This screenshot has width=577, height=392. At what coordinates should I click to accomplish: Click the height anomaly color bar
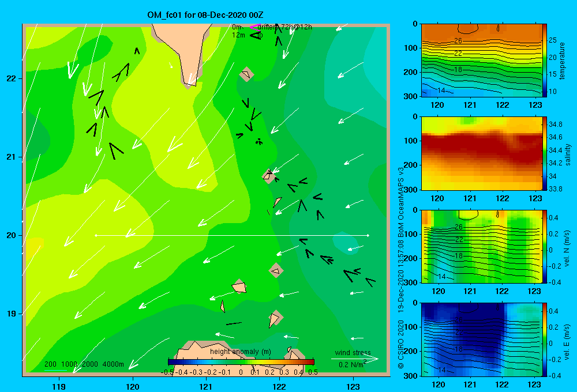(x=241, y=362)
